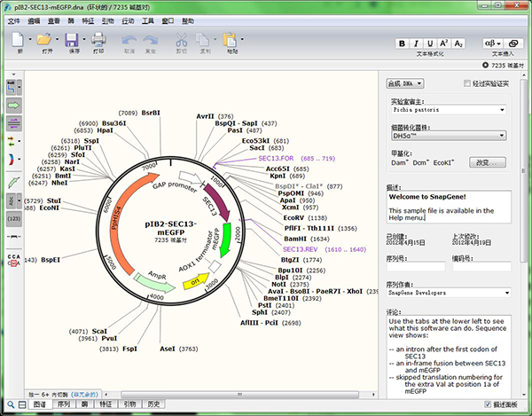Open the 查看 menu
The image size is (532, 416).
[53, 21]
